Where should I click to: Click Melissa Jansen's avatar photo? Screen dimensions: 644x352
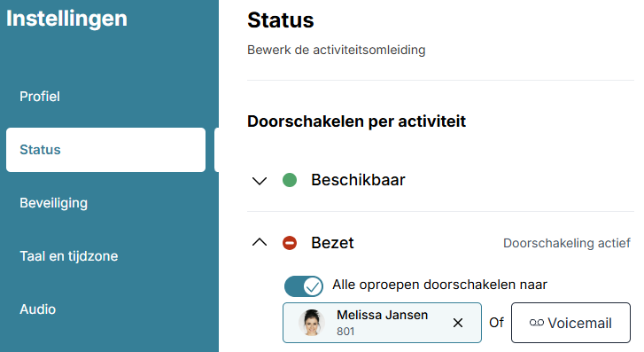[312, 323]
